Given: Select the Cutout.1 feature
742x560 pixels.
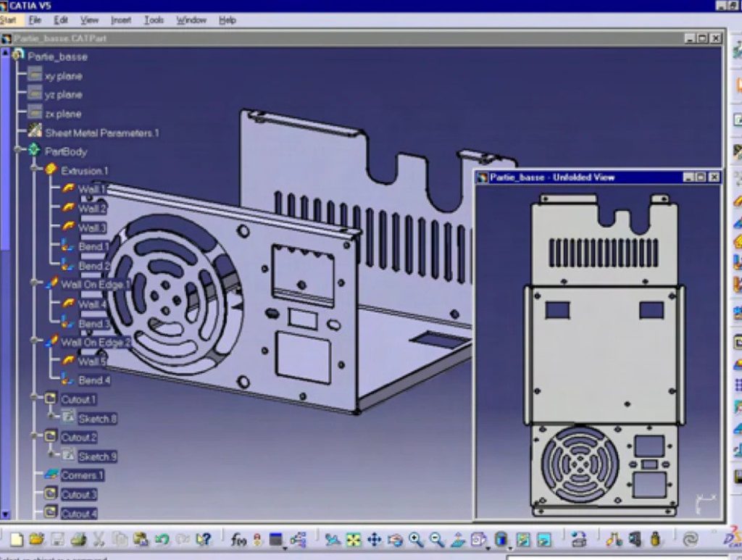Looking at the screenshot, I should pos(78,398).
